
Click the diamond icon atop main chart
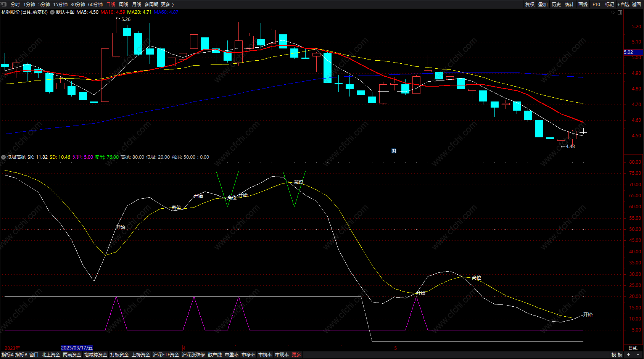613,12
